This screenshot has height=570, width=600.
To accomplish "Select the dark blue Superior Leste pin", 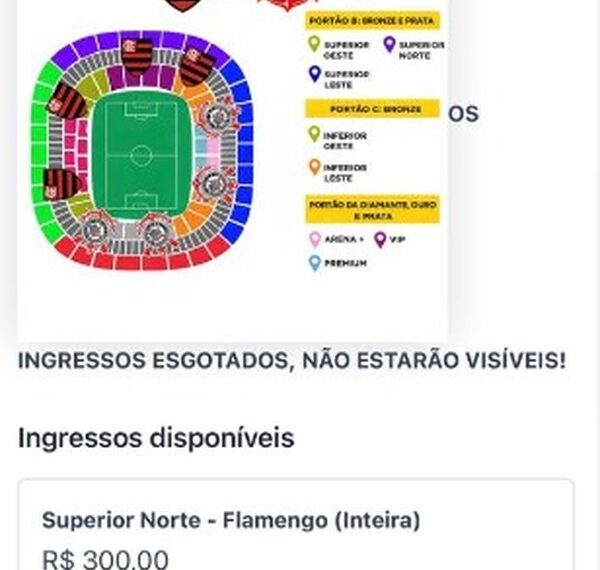I will 313,73.
